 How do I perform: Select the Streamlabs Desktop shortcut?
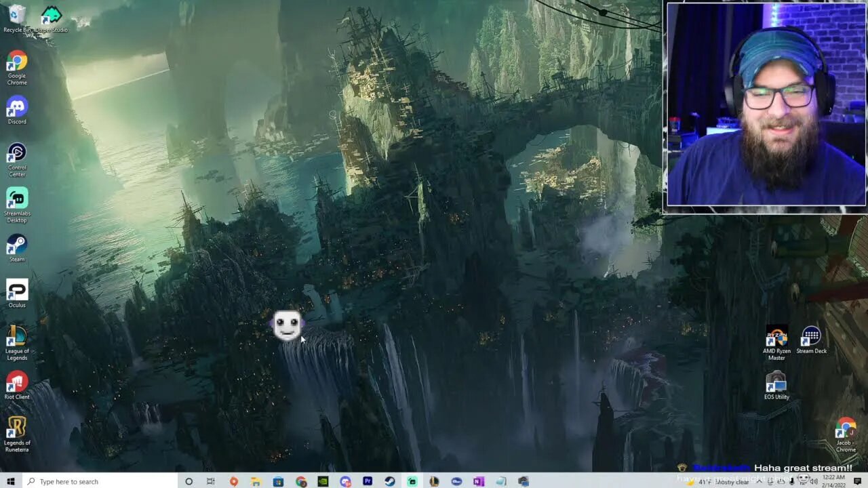click(17, 206)
